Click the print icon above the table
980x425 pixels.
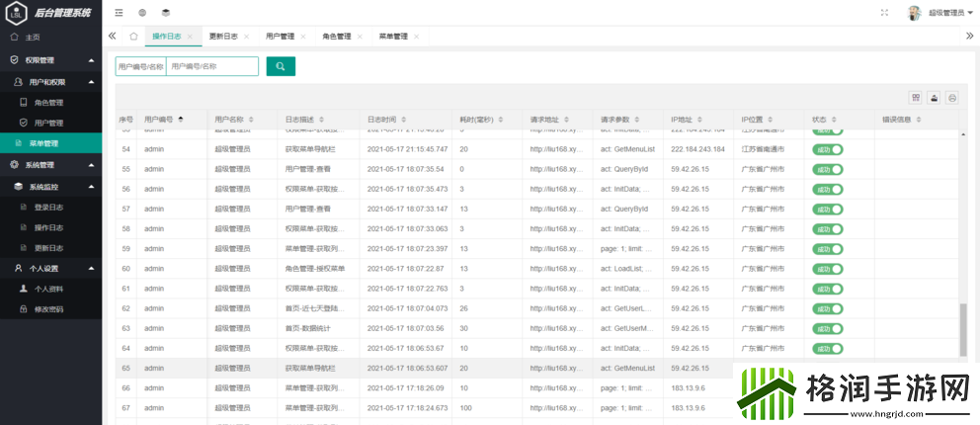[952, 98]
